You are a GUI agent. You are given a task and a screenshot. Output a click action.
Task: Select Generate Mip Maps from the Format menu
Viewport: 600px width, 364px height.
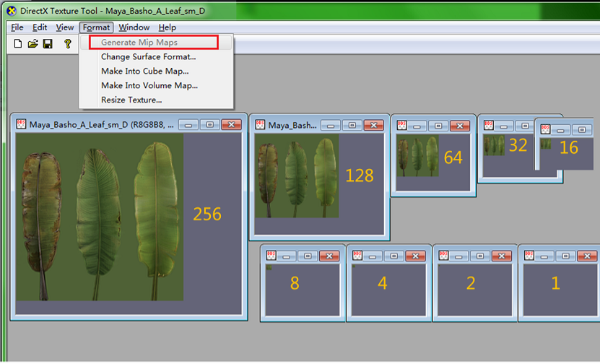point(139,43)
